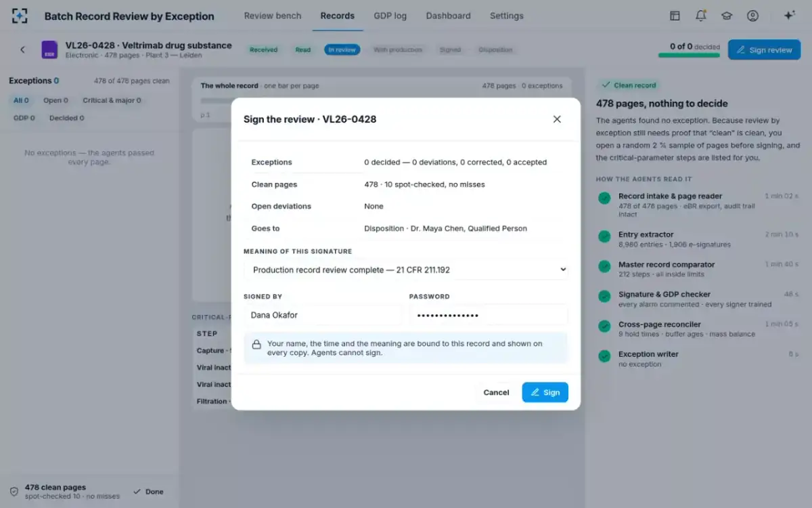Screen dimensions: 812x508
Task: Click the Done button at bottom
Action: 148,492
